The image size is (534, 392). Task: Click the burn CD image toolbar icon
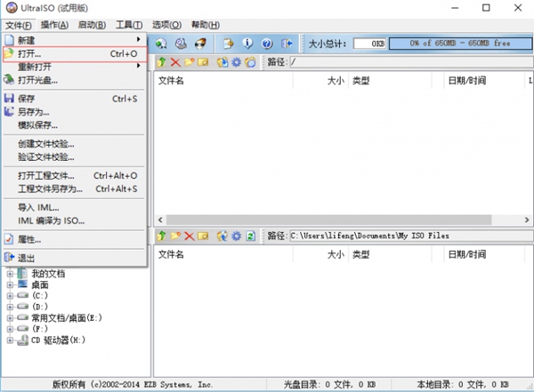pyautogui.click(x=200, y=44)
